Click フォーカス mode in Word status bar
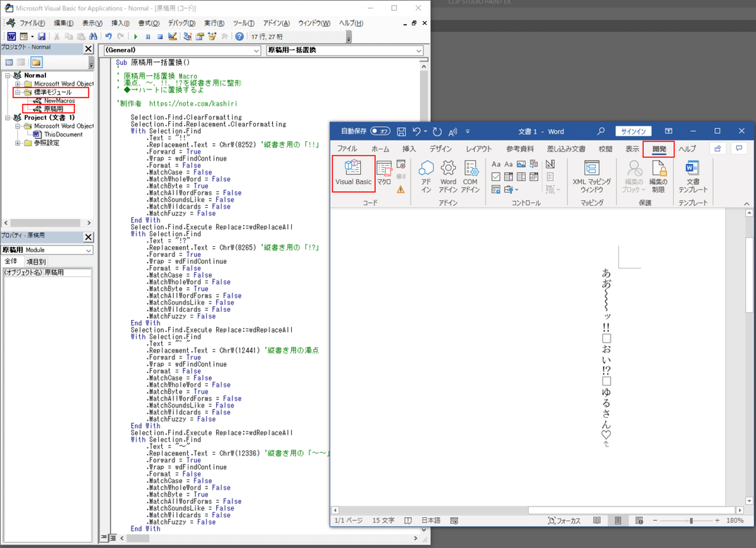Viewport: 756px width, 548px height. point(564,521)
